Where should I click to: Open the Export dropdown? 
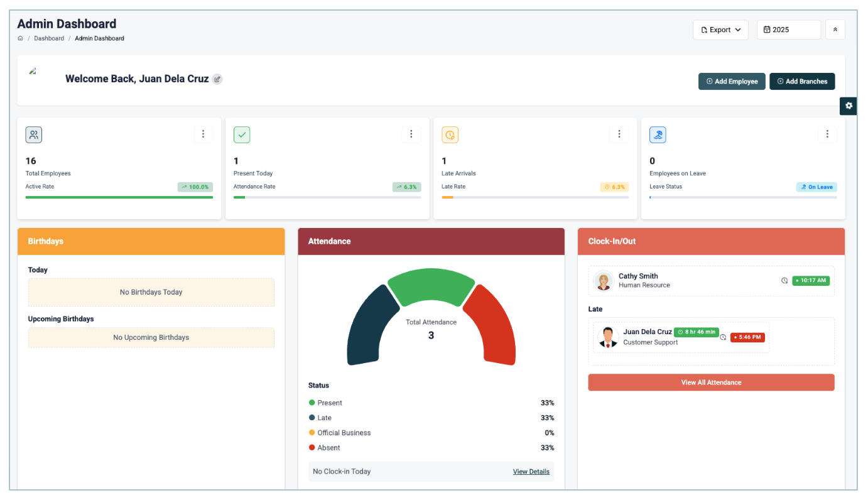(x=720, y=30)
